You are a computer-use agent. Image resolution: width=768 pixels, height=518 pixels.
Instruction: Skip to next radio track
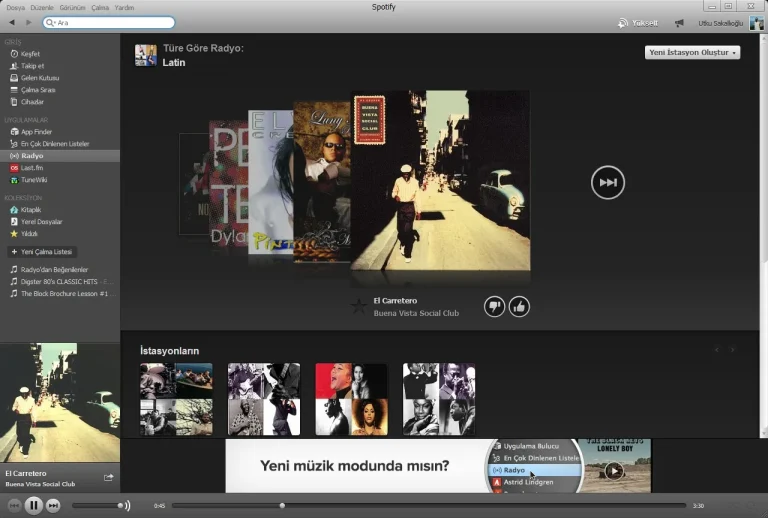(607, 183)
